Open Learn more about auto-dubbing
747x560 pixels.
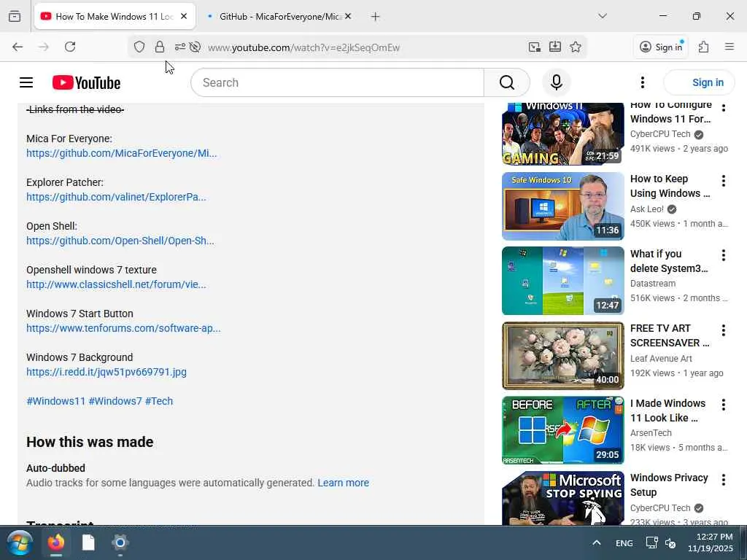click(x=343, y=483)
